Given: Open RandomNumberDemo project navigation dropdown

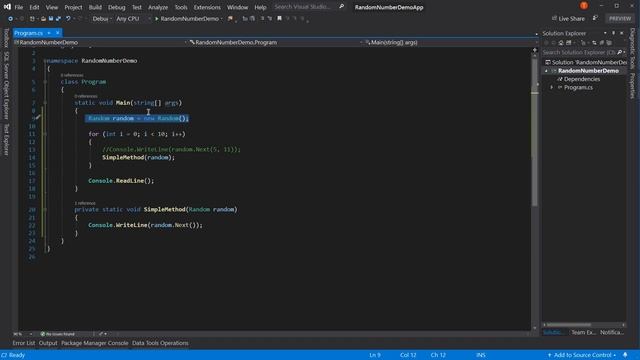Looking at the screenshot, I should pos(100,42).
